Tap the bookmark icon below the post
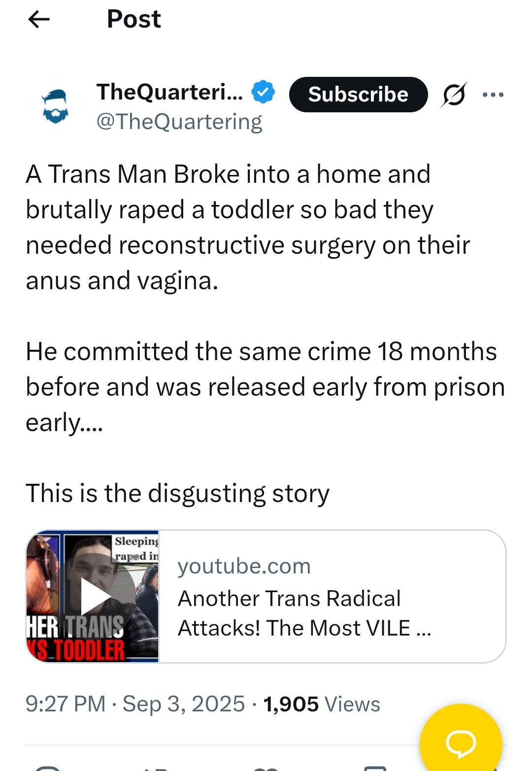This screenshot has width=532, height=771. pyautogui.click(x=375, y=768)
